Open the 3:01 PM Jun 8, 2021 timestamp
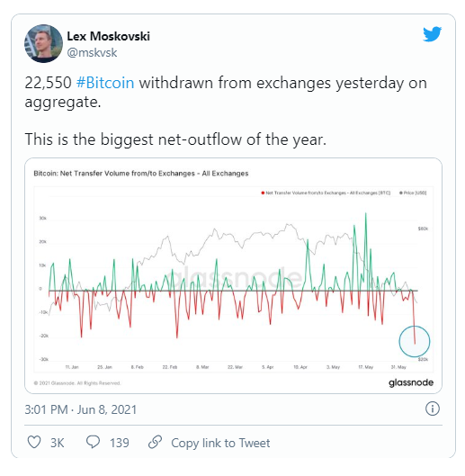The width and height of the screenshot is (465, 476). tap(81, 409)
